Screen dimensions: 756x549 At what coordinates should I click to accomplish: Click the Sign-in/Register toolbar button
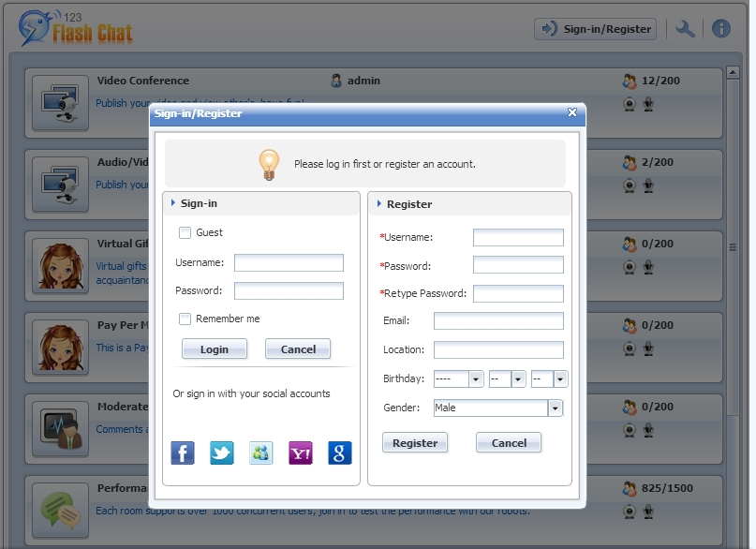tap(595, 29)
